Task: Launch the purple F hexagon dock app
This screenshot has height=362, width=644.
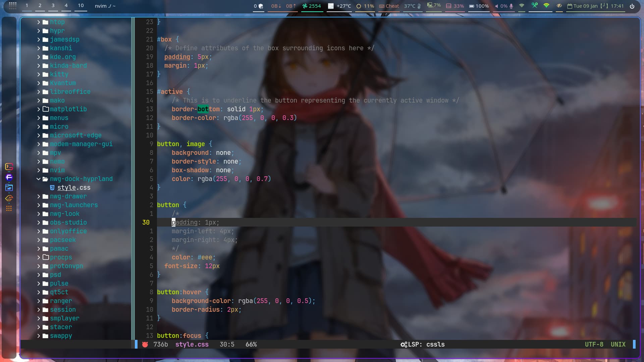Action: (9, 177)
